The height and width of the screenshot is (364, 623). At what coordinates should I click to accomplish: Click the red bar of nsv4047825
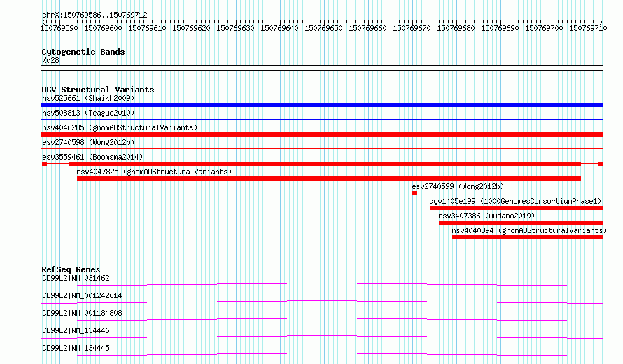(329, 178)
